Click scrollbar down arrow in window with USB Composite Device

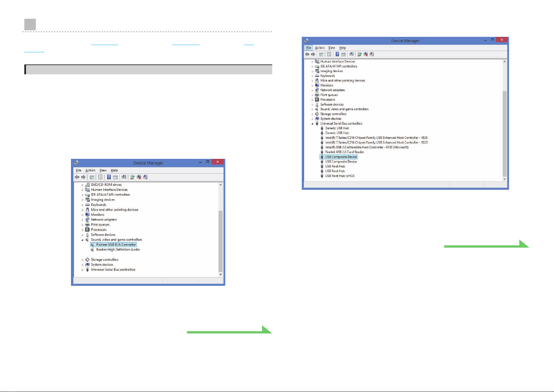(505, 179)
